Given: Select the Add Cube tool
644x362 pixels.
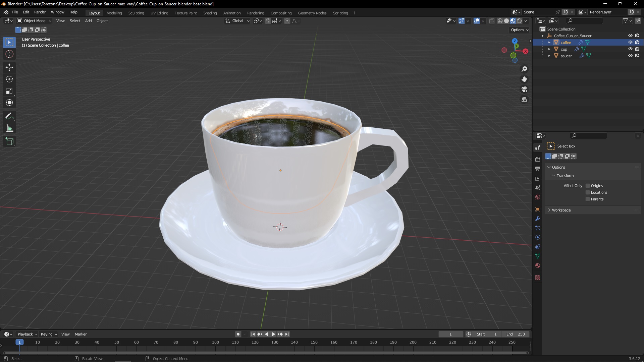Looking at the screenshot, I should tap(9, 141).
